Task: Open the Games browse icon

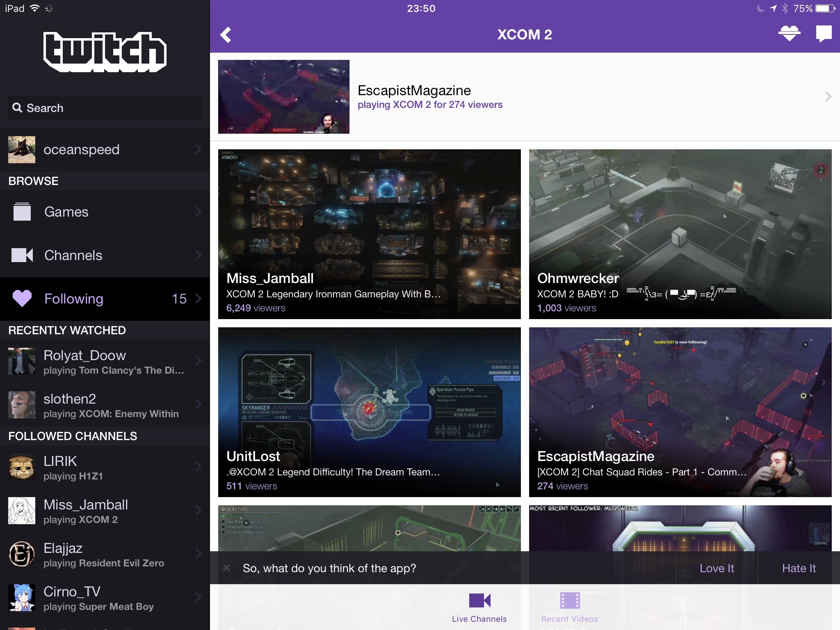Action: tap(22, 212)
